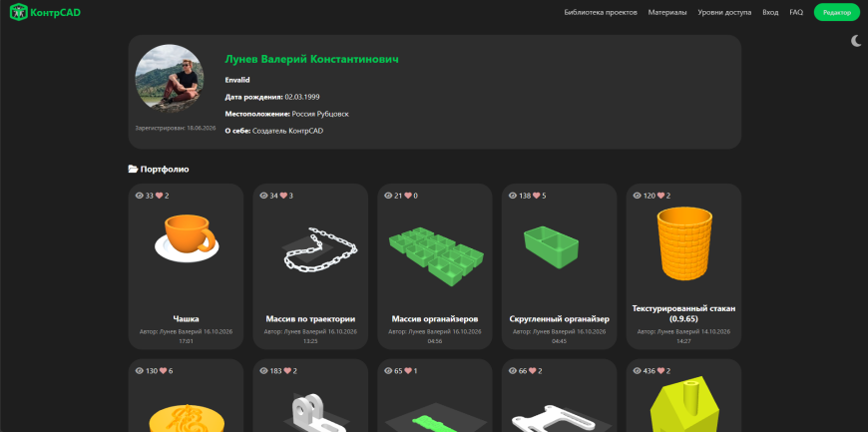Toggle the dark mode moon icon
The image size is (868, 432).
tap(856, 41)
